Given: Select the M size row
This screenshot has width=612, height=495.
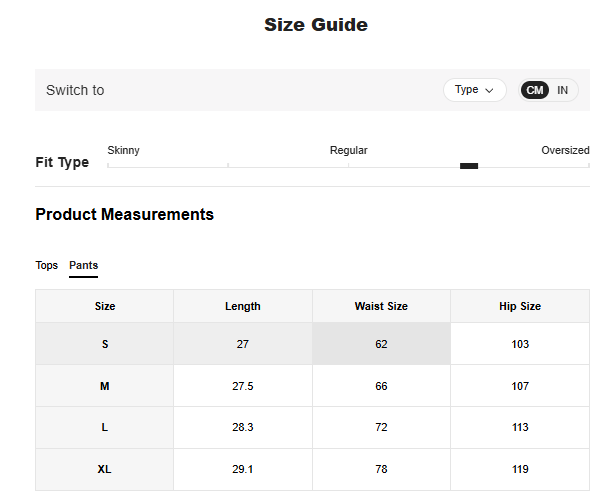Looking at the screenshot, I should point(105,386).
